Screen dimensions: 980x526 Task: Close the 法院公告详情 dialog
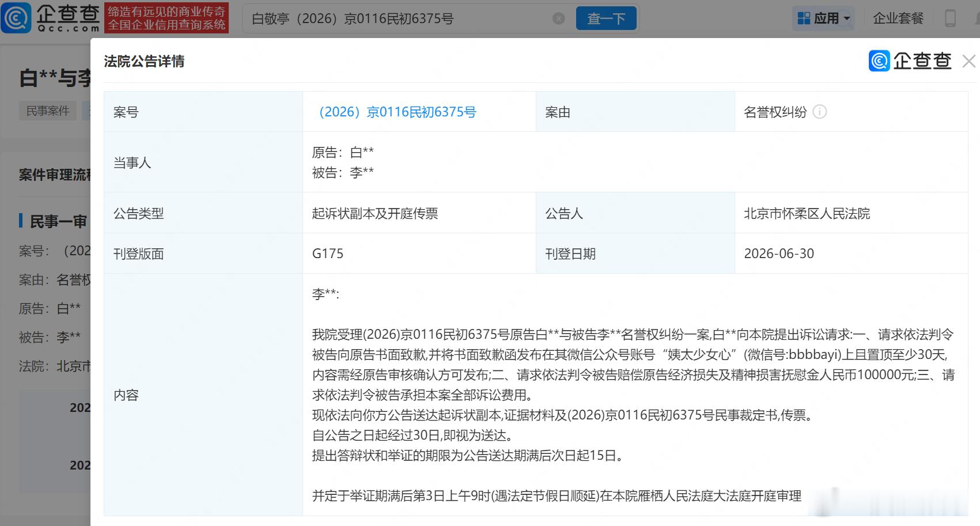(x=969, y=61)
